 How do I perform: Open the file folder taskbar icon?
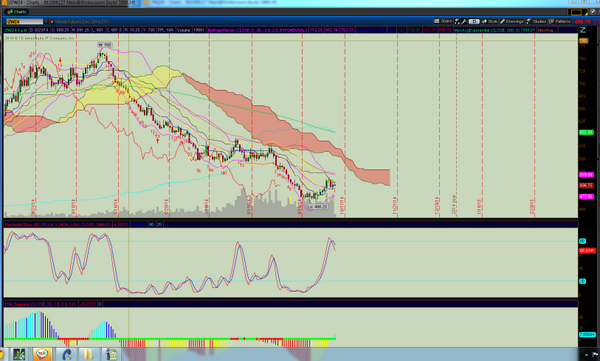click(88, 354)
